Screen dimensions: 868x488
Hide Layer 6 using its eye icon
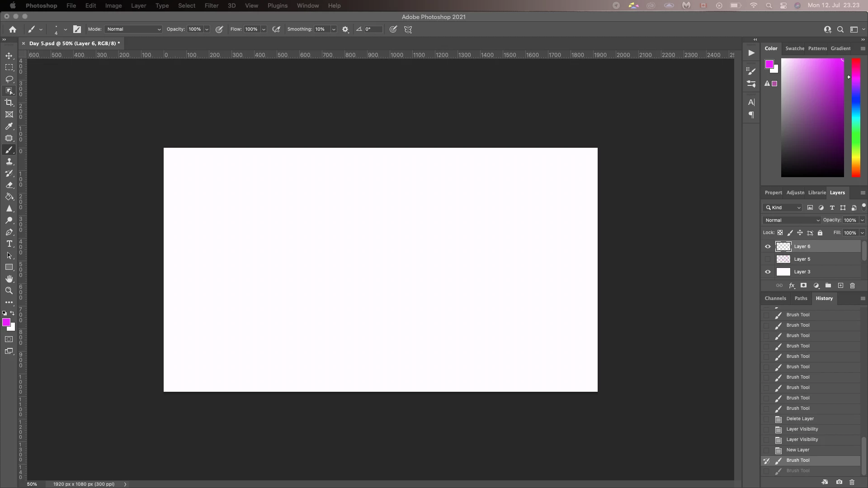coord(768,247)
